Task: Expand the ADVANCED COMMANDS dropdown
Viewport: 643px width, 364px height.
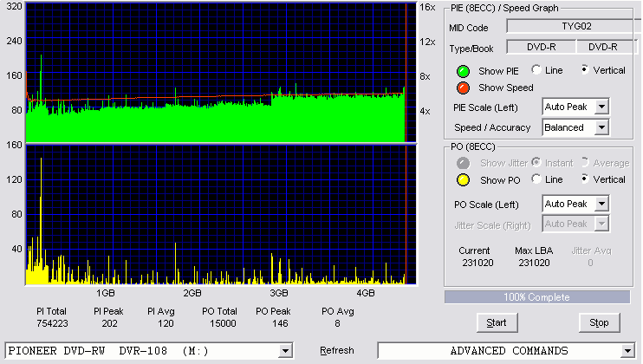Action: pyautogui.click(x=627, y=351)
